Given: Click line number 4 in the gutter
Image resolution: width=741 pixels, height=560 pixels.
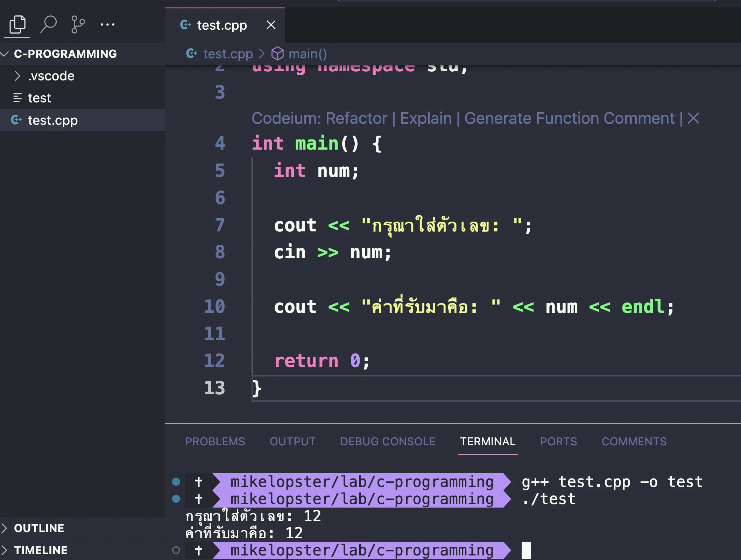Looking at the screenshot, I should tap(220, 143).
